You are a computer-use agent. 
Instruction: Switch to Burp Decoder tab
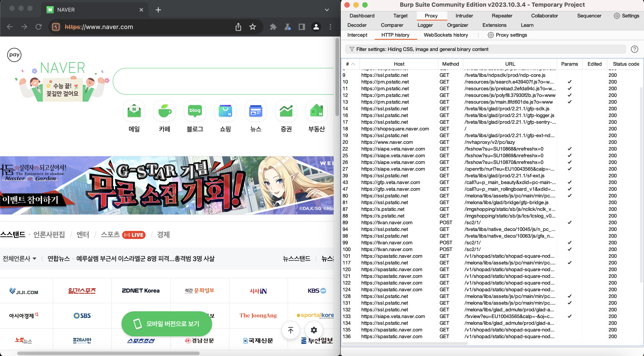click(x=357, y=25)
